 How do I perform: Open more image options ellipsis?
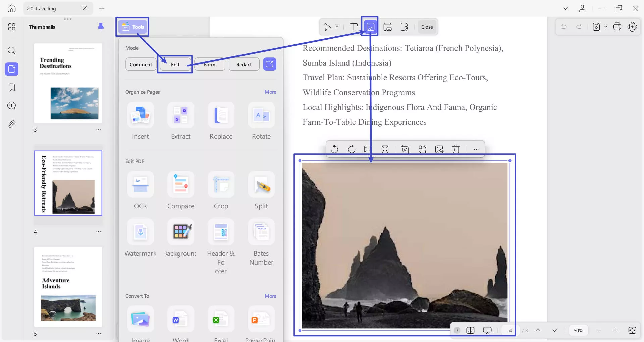tap(476, 149)
